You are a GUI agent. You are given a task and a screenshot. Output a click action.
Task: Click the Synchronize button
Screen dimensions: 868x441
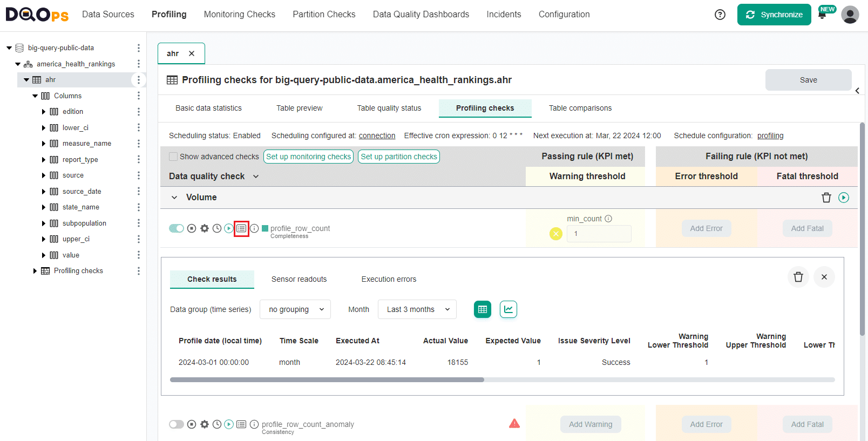[x=774, y=15]
